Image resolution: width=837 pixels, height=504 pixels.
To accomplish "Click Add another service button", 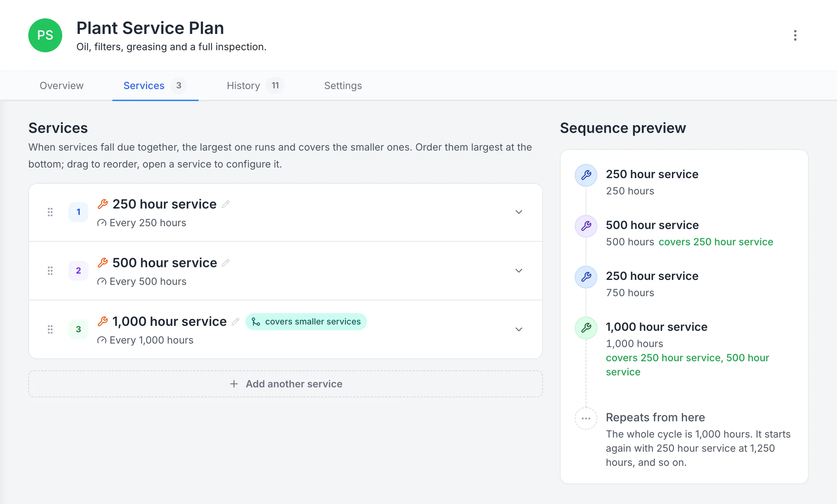I will (x=286, y=384).
